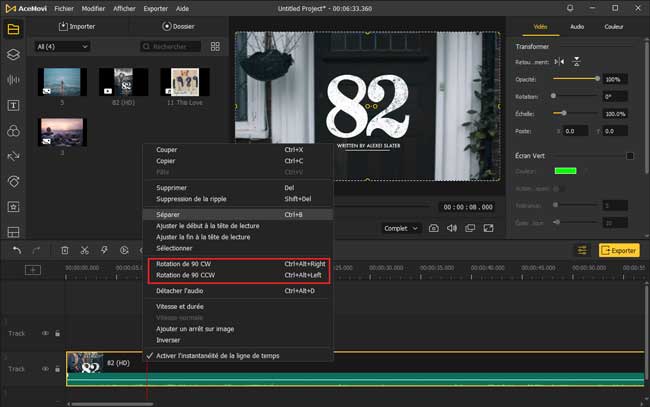Click the trash delete icon in timeline toolbar

[x=65, y=250]
